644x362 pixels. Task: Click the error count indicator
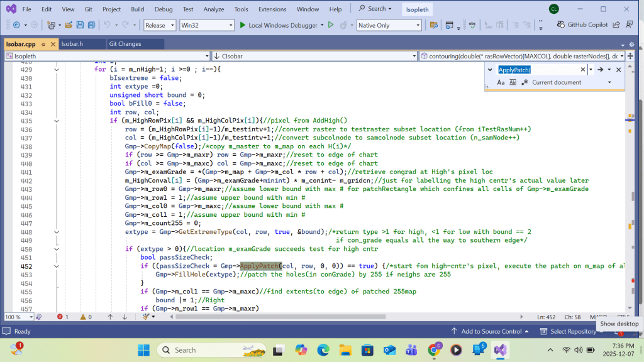(x=63, y=317)
